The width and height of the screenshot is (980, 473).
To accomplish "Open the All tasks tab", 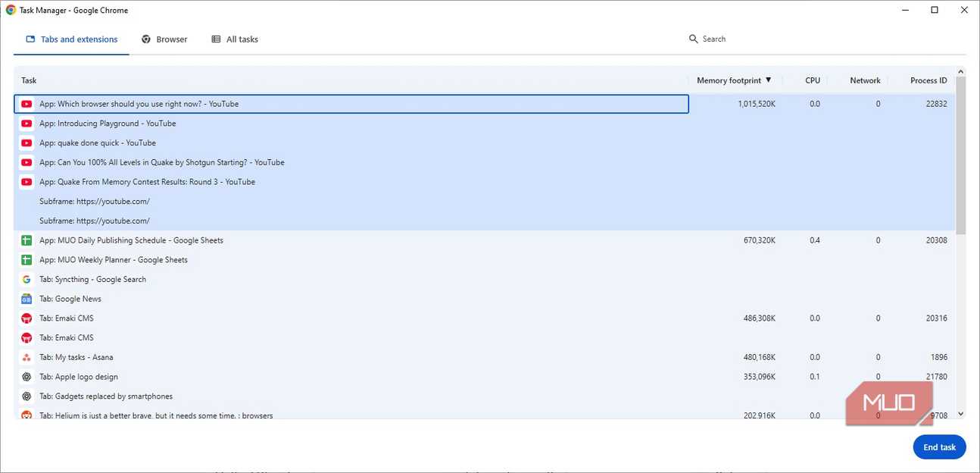I will click(235, 39).
